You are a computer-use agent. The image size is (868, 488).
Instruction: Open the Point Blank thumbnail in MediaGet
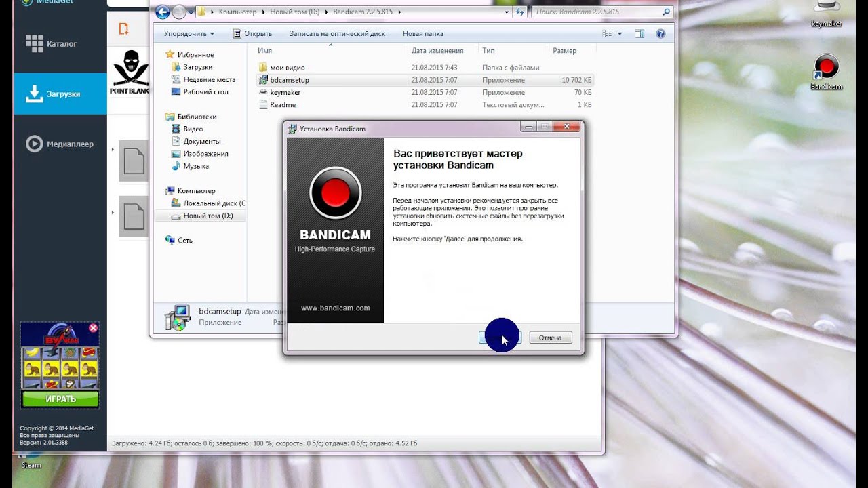pyautogui.click(x=129, y=73)
